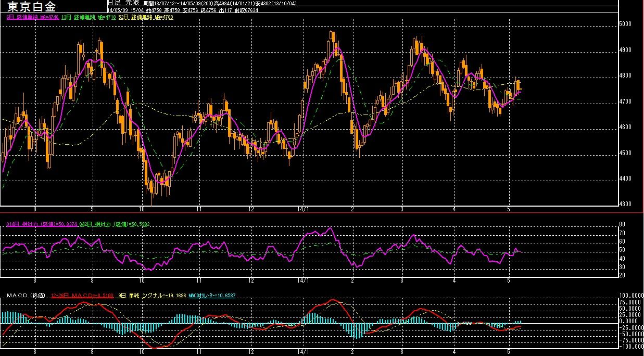Click the 75.0000 MACD axis label

click(629, 302)
